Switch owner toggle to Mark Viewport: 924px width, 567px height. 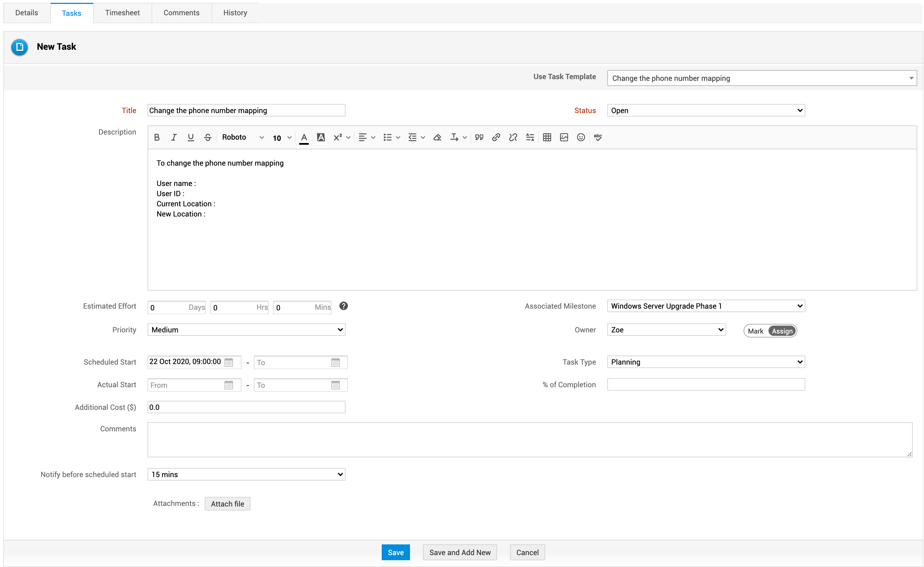pyautogui.click(x=755, y=331)
